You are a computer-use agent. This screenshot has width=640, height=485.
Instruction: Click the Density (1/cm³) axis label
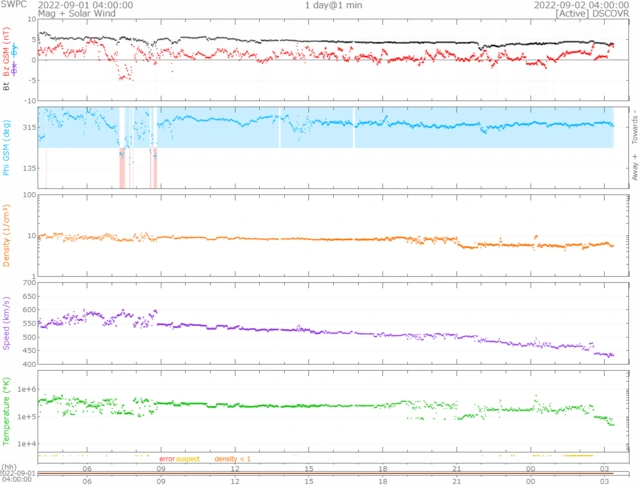7,235
